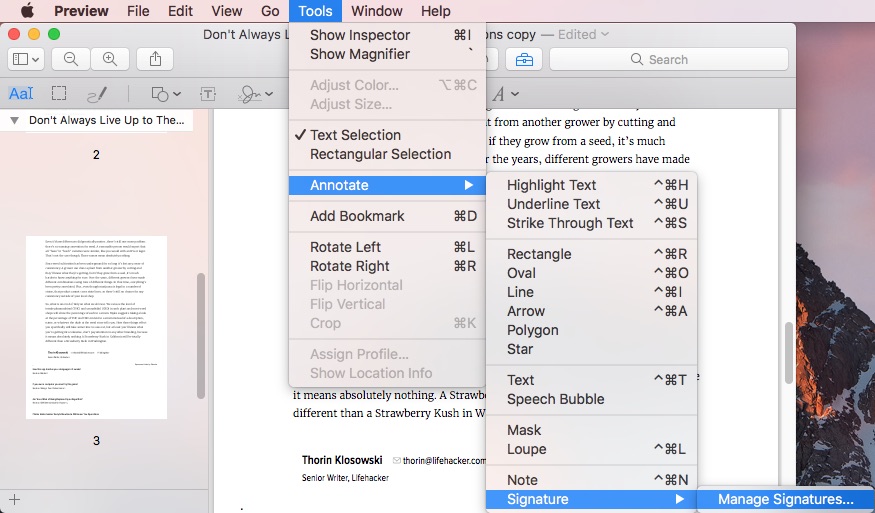Click the Zoom In magnifier button
This screenshot has height=513, width=875.
point(109,59)
